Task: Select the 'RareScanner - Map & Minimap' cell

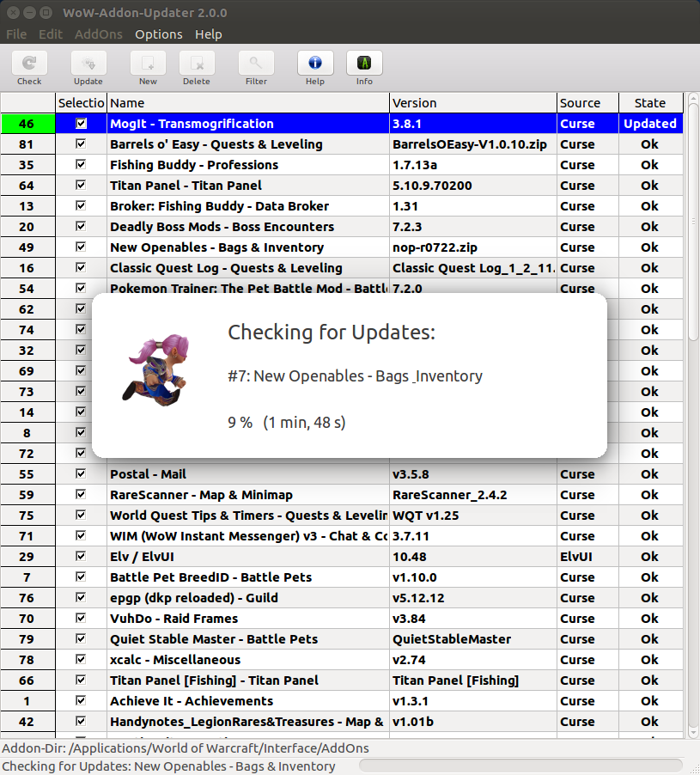Action: coord(248,495)
